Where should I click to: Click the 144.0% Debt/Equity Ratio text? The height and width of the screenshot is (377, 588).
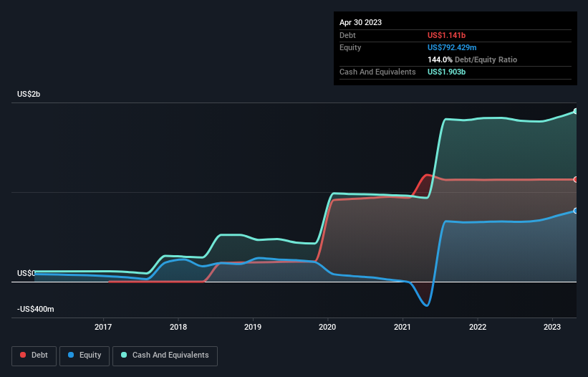pos(472,59)
